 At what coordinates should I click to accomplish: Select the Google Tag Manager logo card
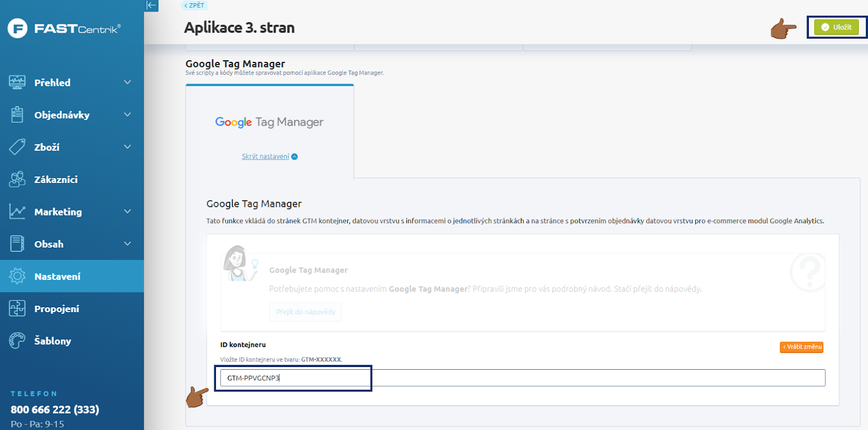[270, 131]
